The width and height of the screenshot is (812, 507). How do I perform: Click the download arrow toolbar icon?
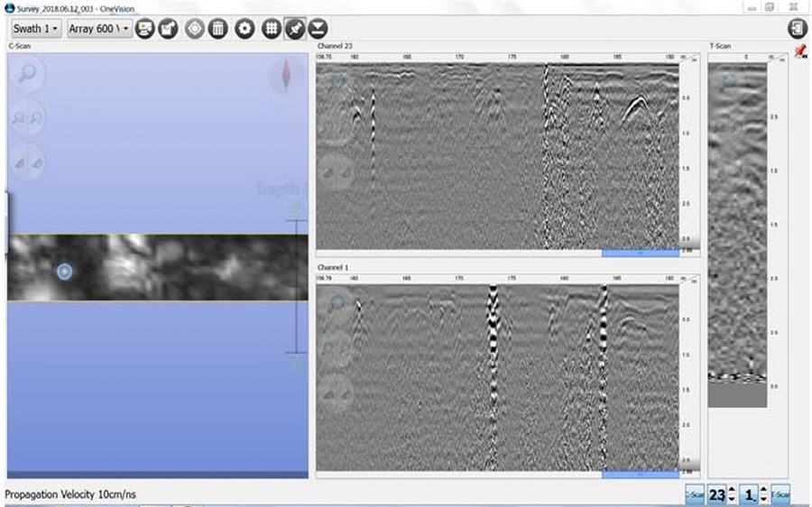pos(318,28)
